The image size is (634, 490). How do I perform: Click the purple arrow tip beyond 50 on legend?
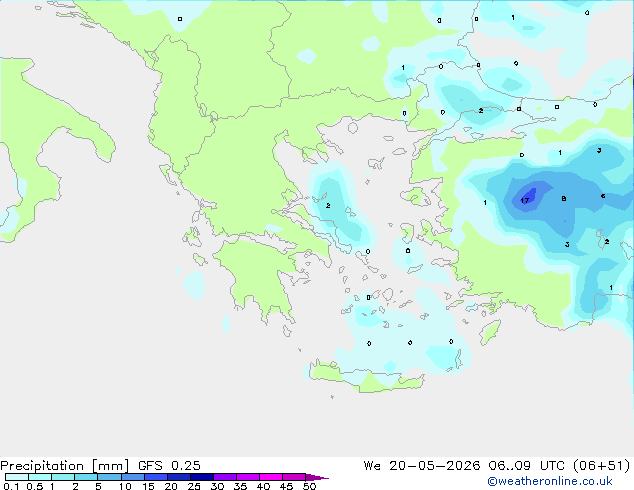tap(317, 477)
